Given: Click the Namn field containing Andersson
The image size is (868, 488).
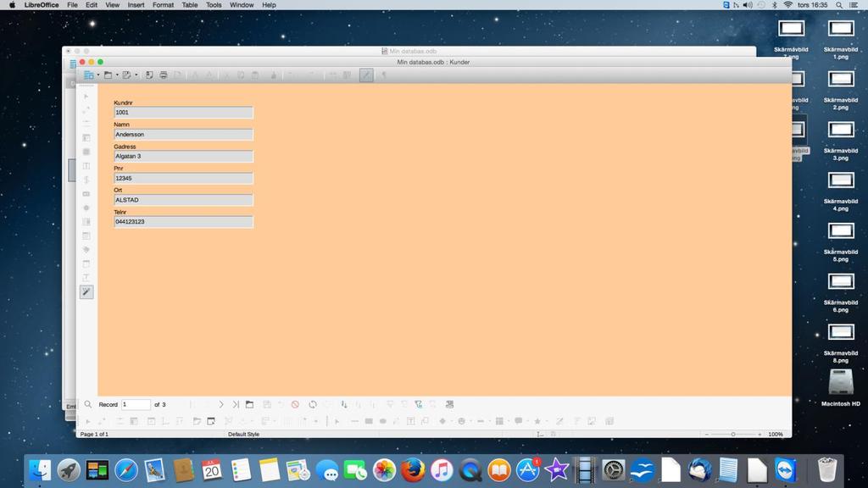Looking at the screenshot, I should click(x=183, y=135).
